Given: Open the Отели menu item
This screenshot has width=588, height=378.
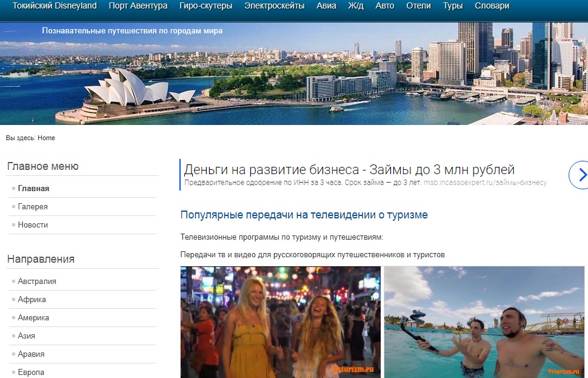Looking at the screenshot, I should 418,5.
